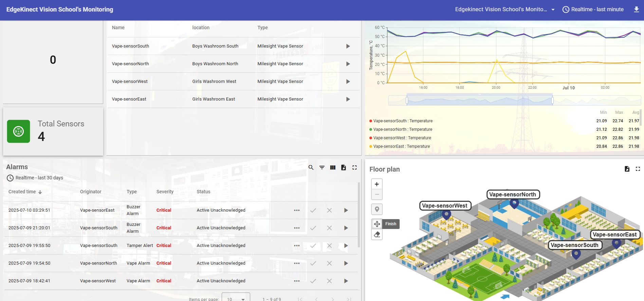Open details of the 18:42:41 Vape-sensorWest alarm
This screenshot has height=301, width=644.
346,281
